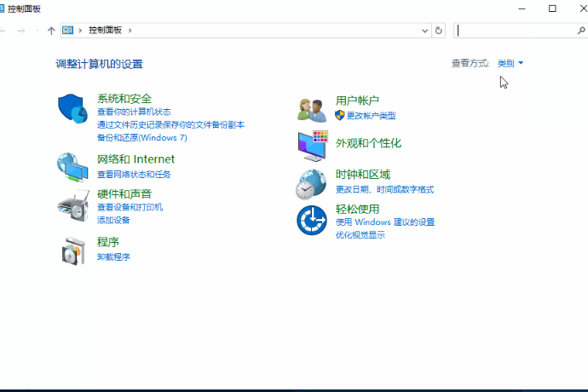Click 查看网络状态和任务 link

coord(134,175)
